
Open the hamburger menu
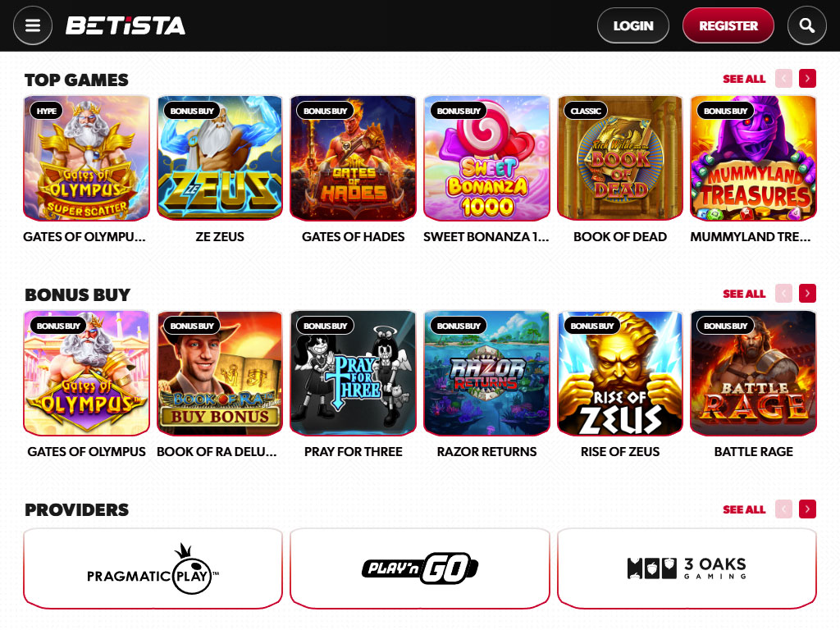pos(33,25)
